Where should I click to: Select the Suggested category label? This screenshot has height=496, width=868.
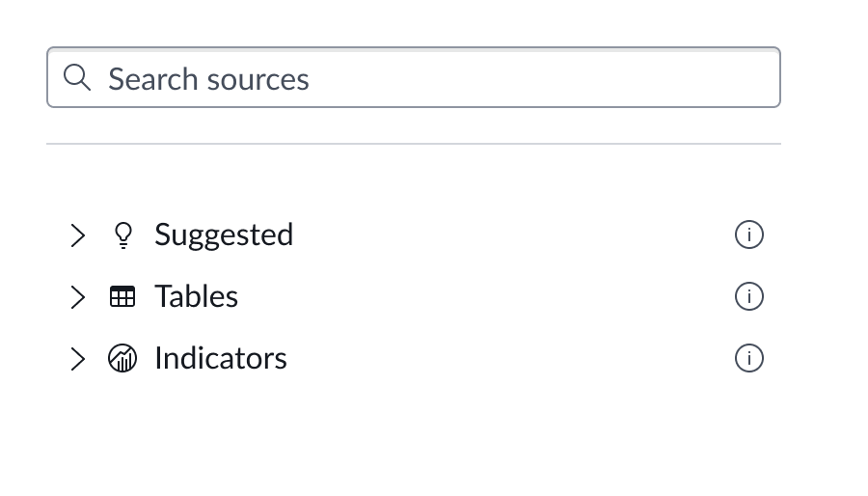224,234
